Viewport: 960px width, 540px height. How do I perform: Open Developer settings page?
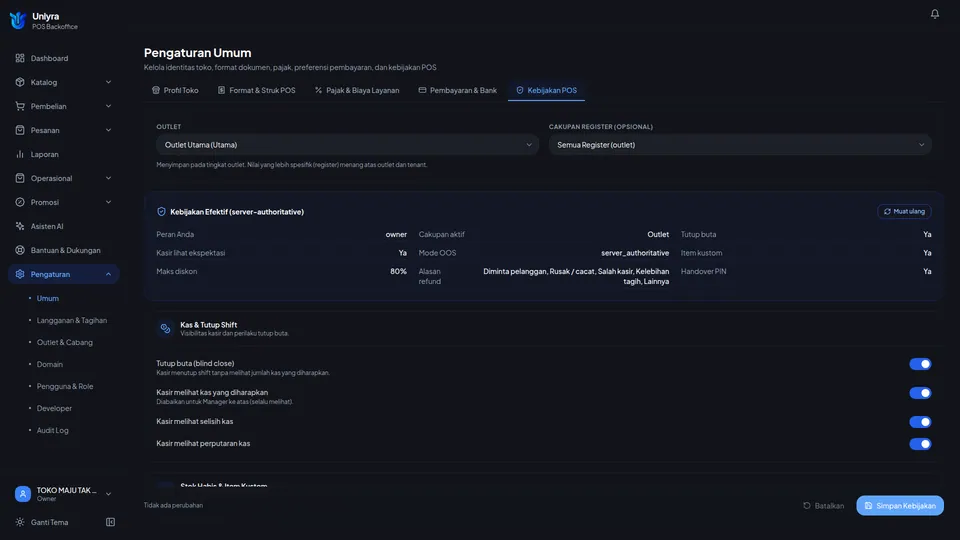(x=54, y=408)
